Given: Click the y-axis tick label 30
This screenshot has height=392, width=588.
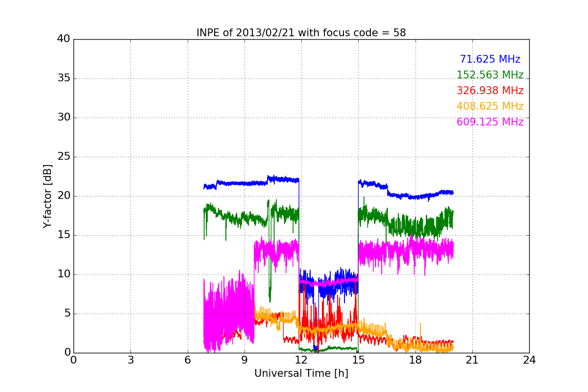Looking at the screenshot, I should pos(64,118).
